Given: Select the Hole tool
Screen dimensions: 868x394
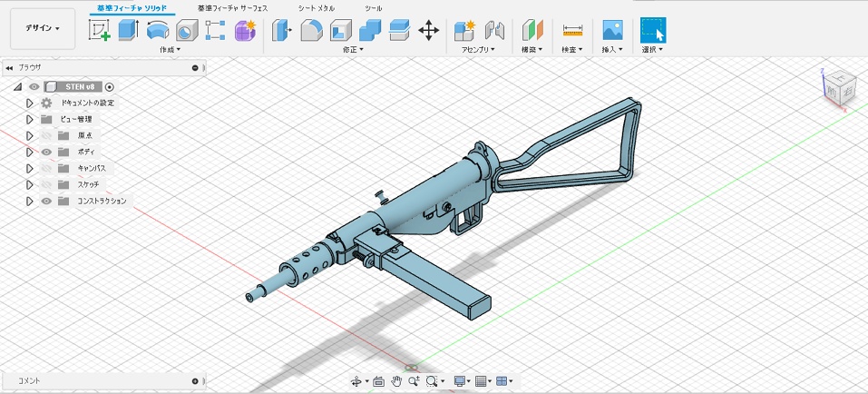Looking at the screenshot, I should click(187, 30).
